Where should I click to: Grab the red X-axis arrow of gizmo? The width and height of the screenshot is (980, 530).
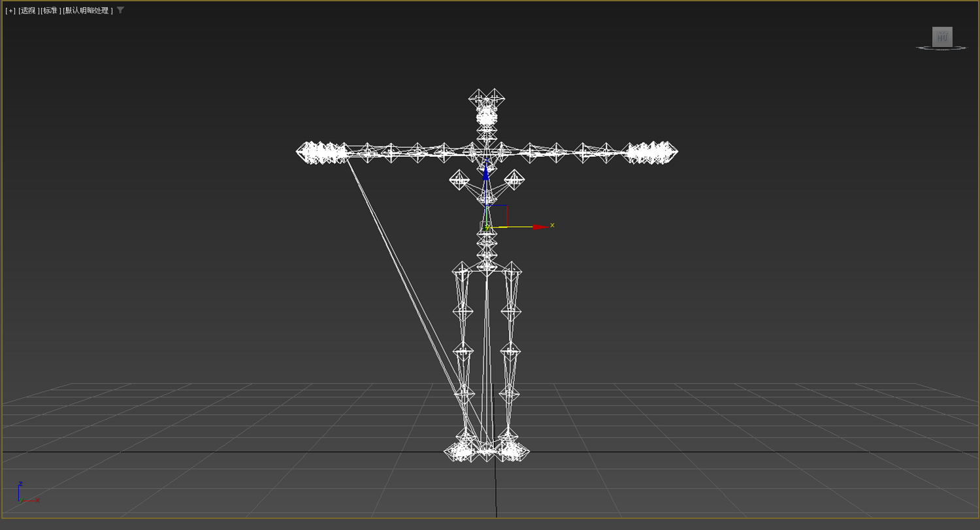tap(541, 227)
